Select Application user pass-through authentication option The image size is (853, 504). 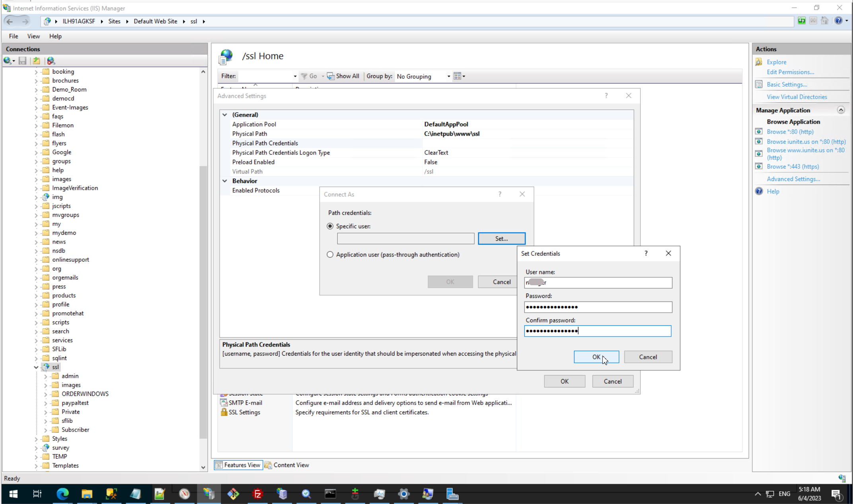click(x=330, y=255)
